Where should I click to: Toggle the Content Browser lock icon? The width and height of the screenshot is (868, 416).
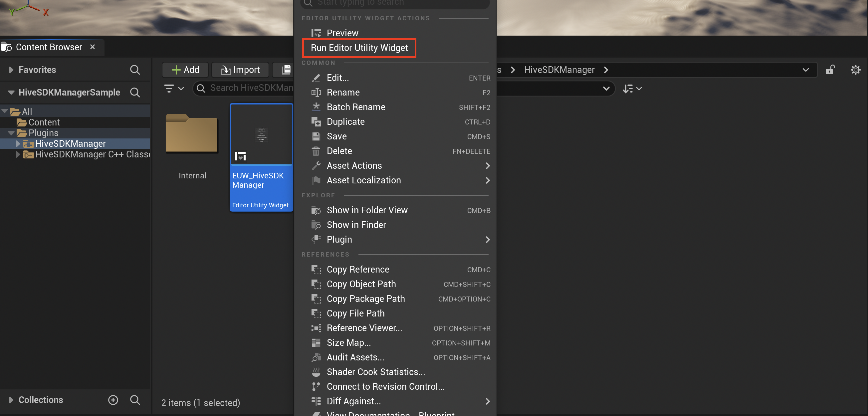(x=830, y=70)
